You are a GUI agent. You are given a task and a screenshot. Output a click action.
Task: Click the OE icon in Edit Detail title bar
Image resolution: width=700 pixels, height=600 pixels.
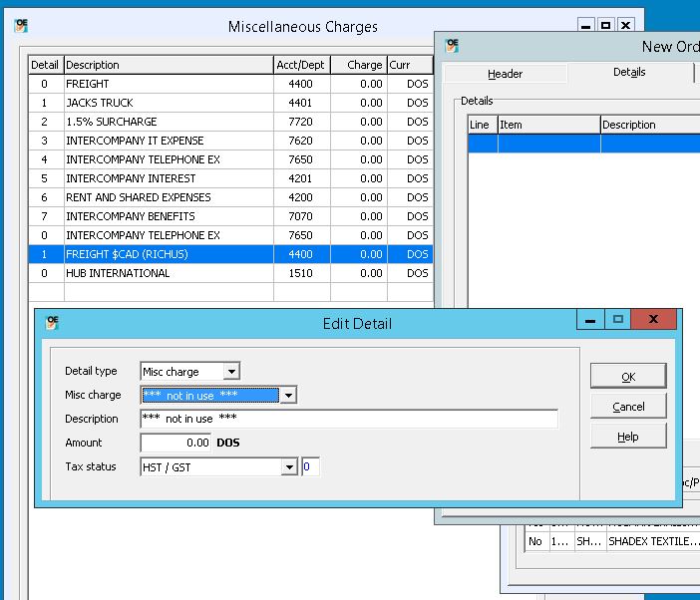click(x=52, y=323)
